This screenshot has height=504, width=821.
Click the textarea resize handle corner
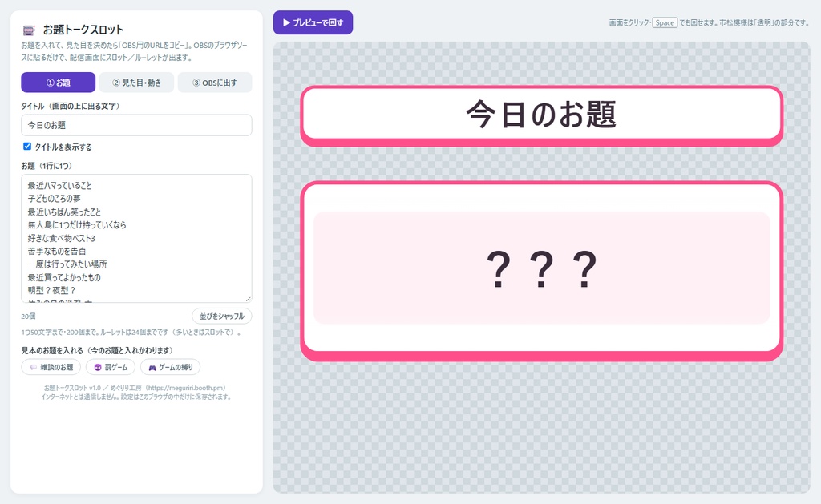248,298
